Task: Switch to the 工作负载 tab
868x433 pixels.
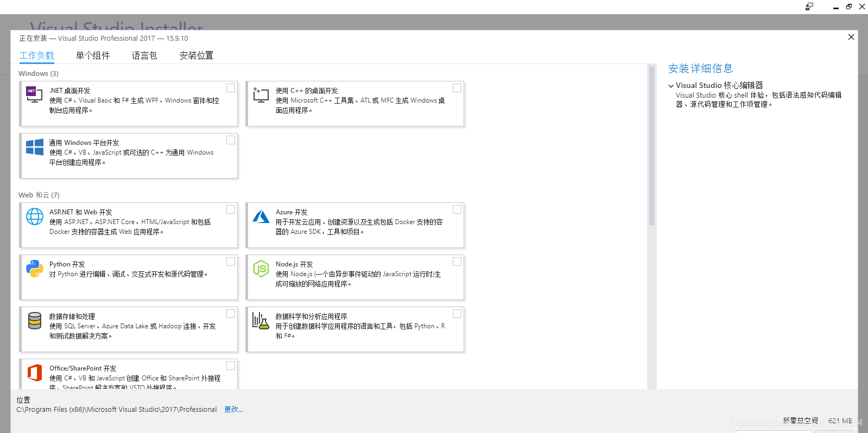Action: (37, 55)
